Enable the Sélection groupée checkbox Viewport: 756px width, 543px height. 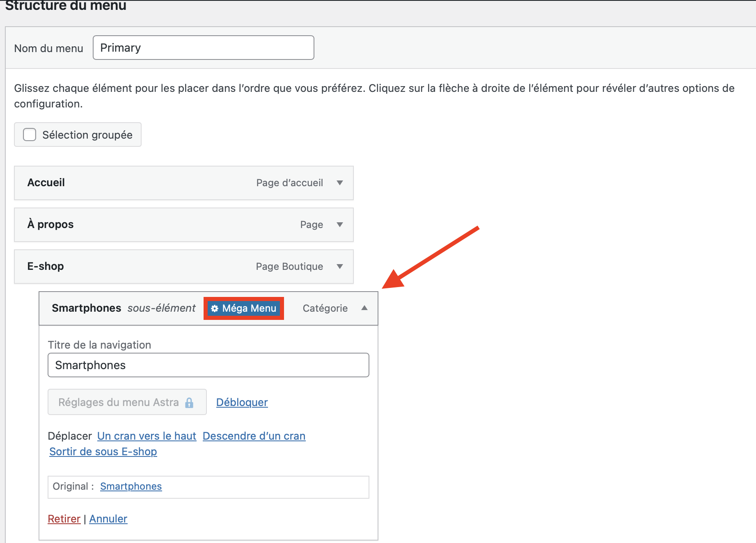[30, 135]
